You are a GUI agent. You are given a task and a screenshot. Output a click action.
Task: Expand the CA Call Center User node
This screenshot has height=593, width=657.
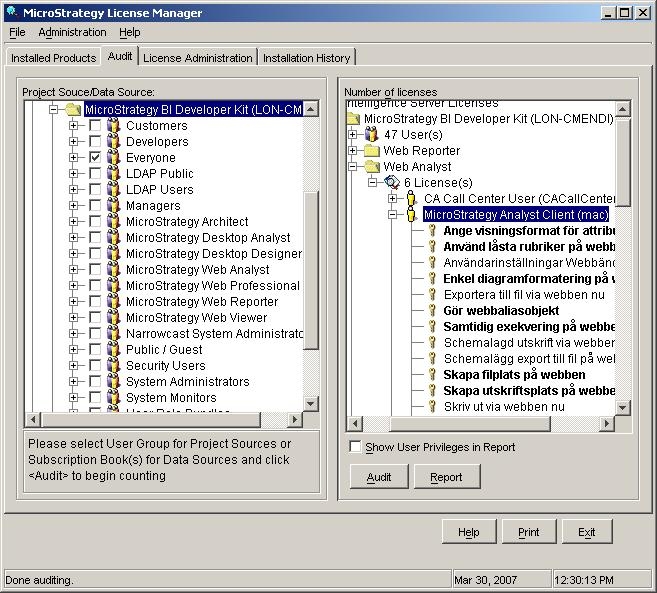(x=392, y=198)
